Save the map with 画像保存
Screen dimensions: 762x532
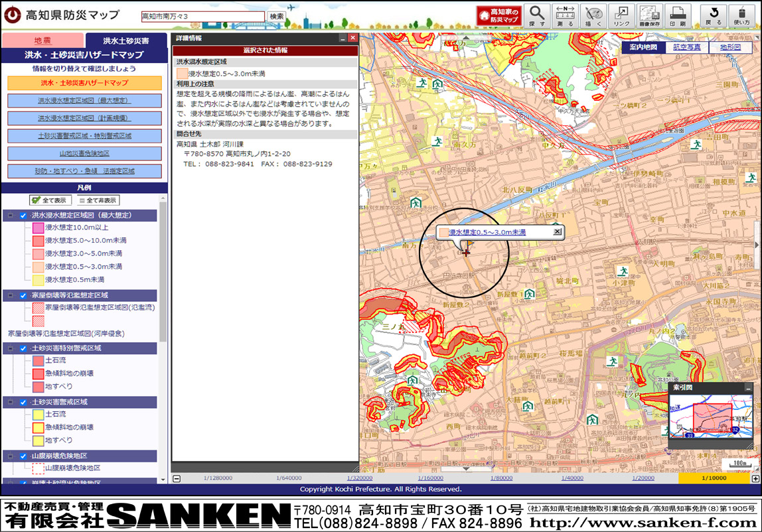tap(649, 15)
